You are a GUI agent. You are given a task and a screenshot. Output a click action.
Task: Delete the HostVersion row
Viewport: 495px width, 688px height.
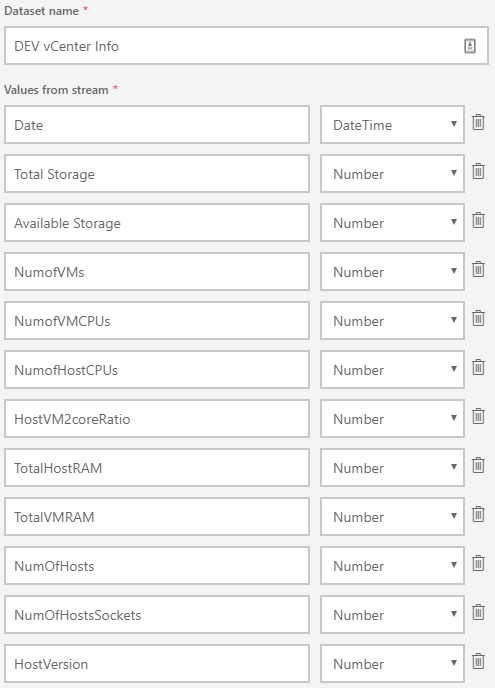pos(478,661)
